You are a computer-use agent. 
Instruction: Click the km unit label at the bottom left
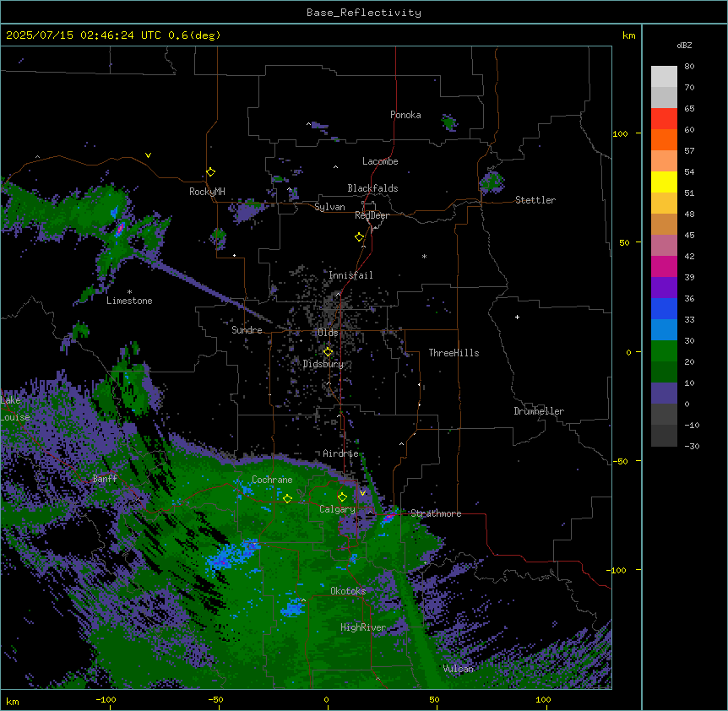click(13, 701)
